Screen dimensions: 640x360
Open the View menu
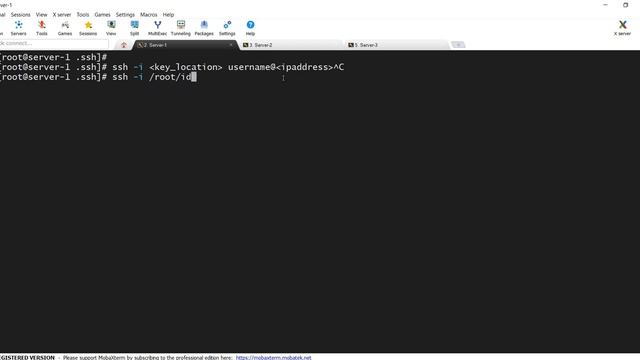tap(41, 15)
